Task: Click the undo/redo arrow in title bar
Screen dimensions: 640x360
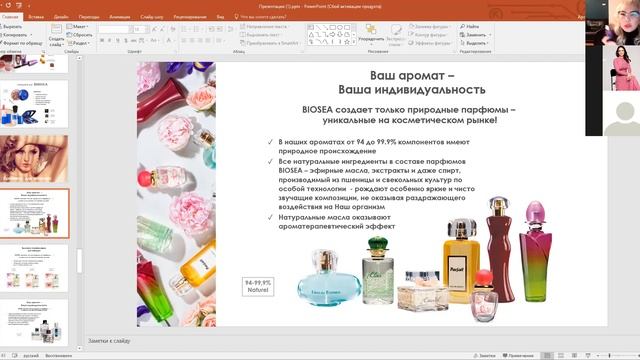Action: [x=8, y=6]
